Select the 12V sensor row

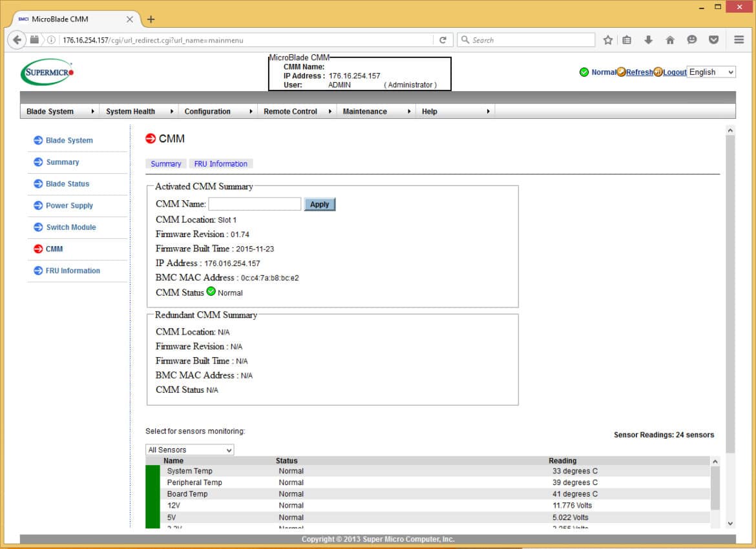tap(428, 506)
